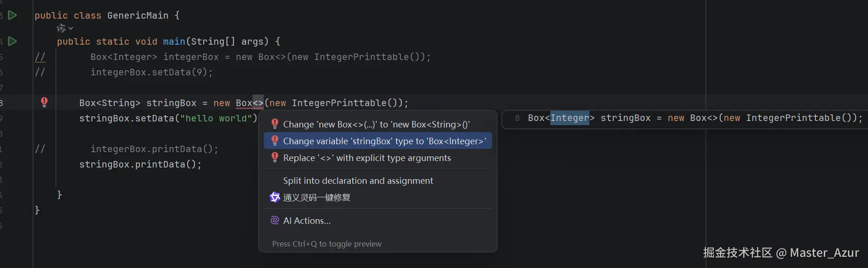The image size is (868, 268).
Task: Click the highlighted "Integer" in the preview popup
Action: click(570, 118)
